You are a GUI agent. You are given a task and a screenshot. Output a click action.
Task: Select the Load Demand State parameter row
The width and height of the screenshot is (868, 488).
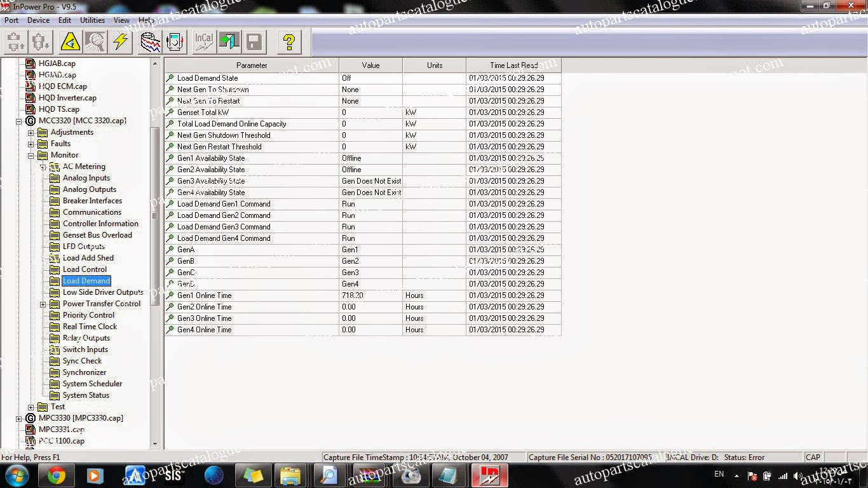click(363, 78)
